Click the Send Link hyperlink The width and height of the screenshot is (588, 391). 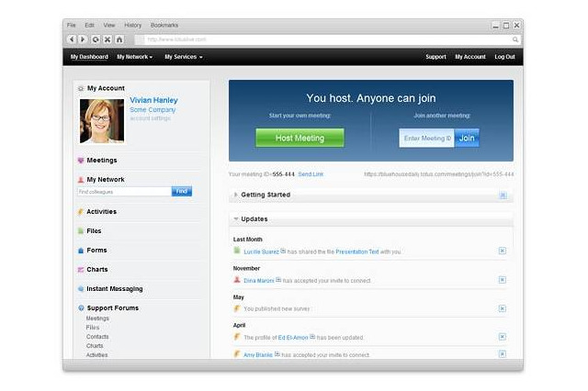pyautogui.click(x=311, y=173)
